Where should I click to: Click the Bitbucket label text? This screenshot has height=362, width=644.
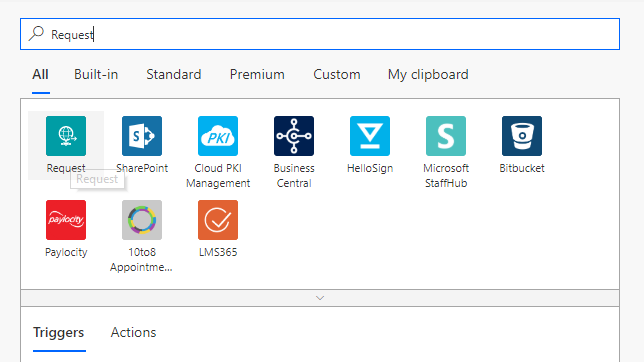[522, 168]
